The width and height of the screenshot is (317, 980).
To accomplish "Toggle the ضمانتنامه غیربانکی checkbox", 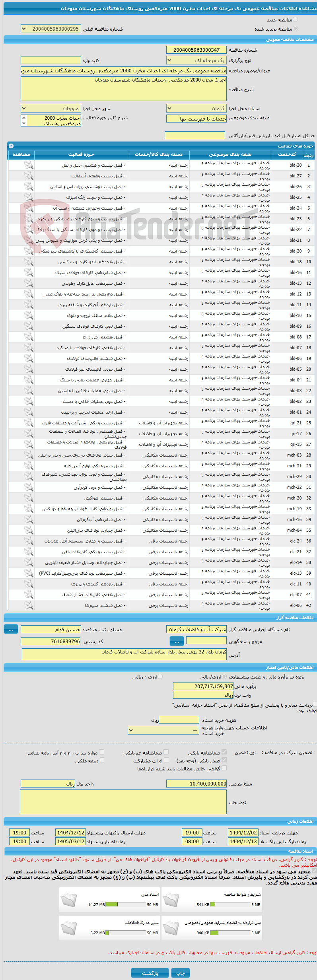I will (166, 752).
